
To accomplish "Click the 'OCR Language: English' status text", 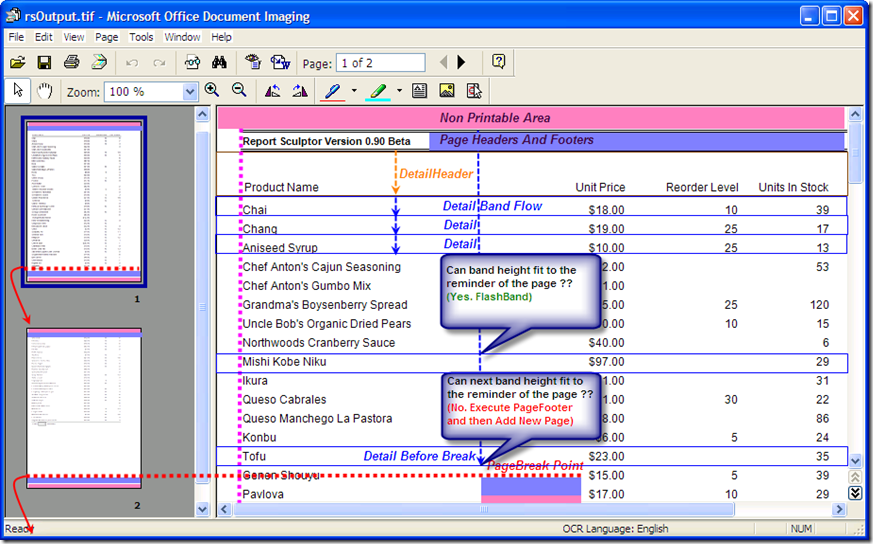I will point(615,528).
